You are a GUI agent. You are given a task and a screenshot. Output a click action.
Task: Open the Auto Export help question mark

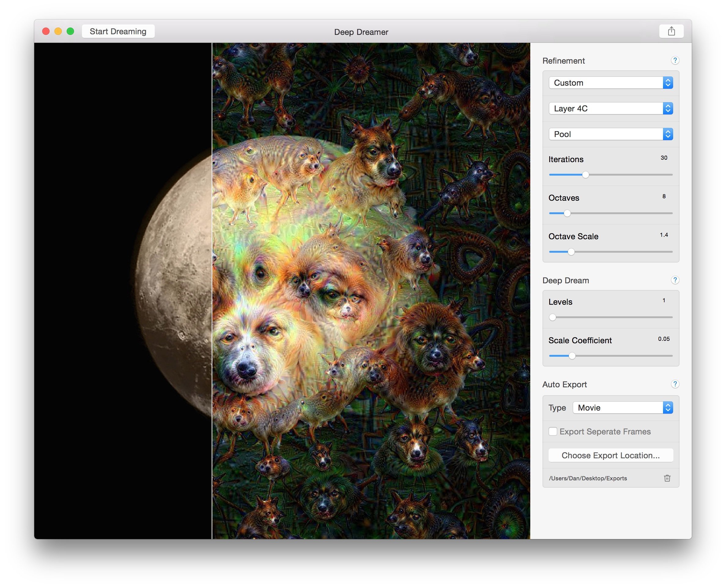coord(675,384)
